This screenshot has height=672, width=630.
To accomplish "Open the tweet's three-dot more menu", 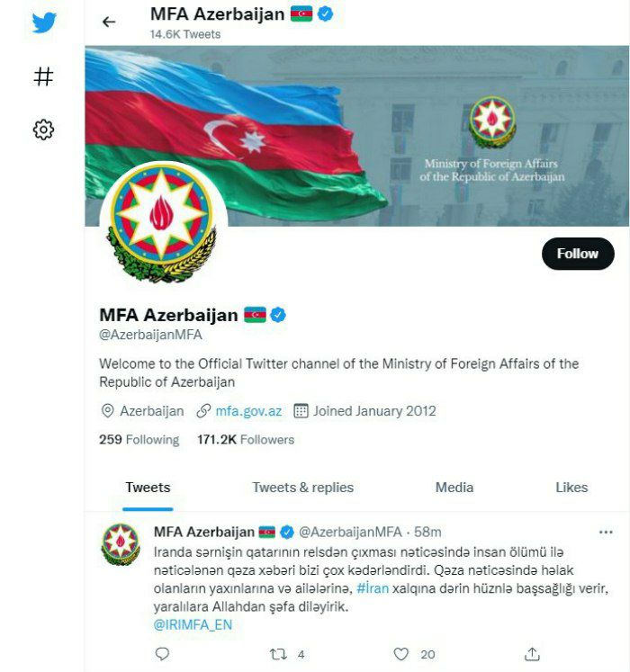I will [606, 533].
